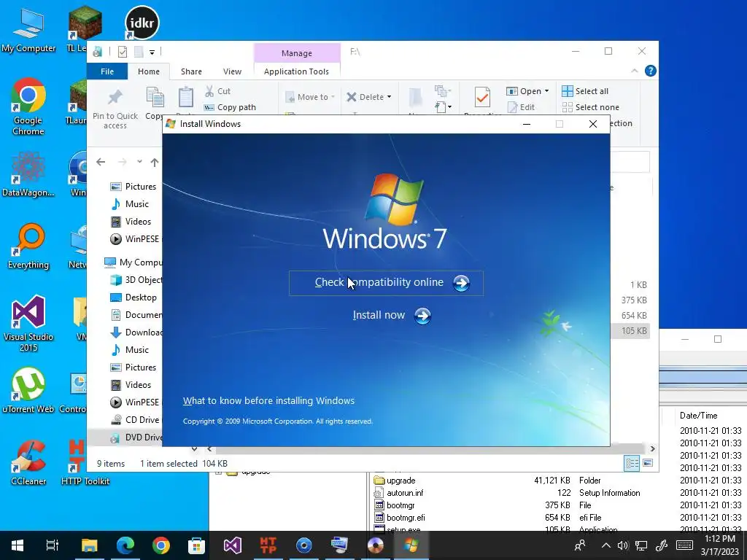Select Documents in navigation pane
The image size is (747, 560).
(135, 315)
